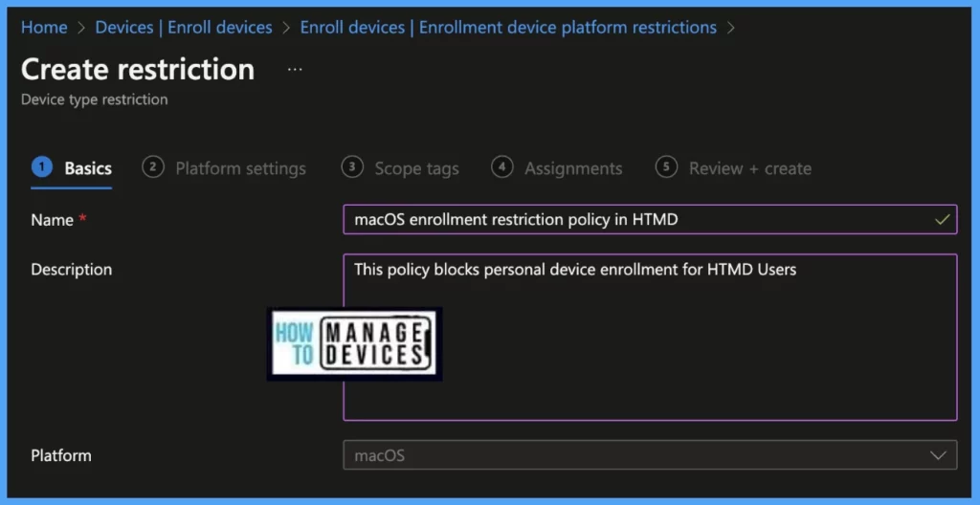Click the Create restriction page title
Screen dimensions: 980x505
click(x=138, y=70)
